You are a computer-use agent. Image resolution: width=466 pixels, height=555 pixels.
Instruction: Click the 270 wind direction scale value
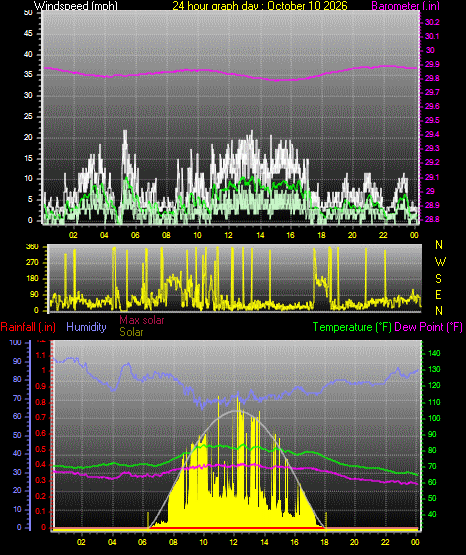[32, 263]
